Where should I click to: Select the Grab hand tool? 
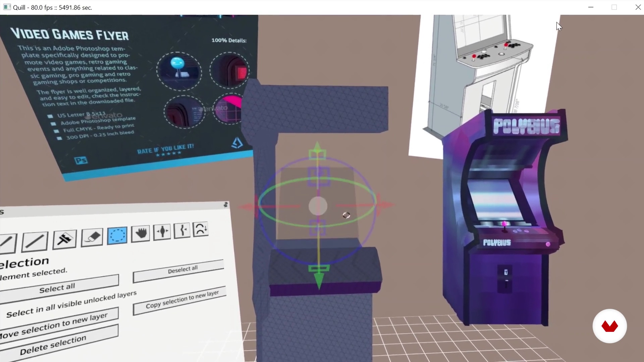[141, 233]
